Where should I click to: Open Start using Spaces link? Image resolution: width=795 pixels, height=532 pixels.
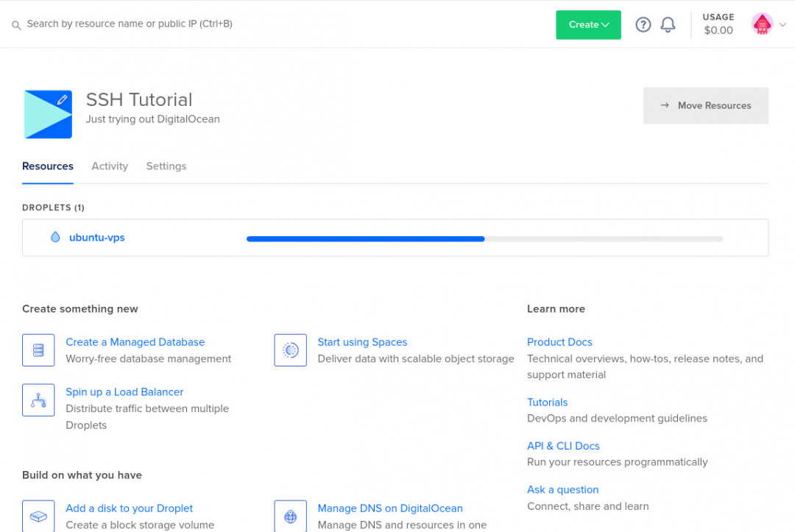[362, 342]
